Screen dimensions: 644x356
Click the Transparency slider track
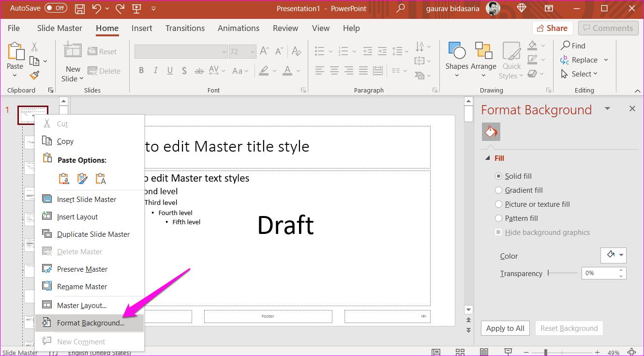click(562, 273)
